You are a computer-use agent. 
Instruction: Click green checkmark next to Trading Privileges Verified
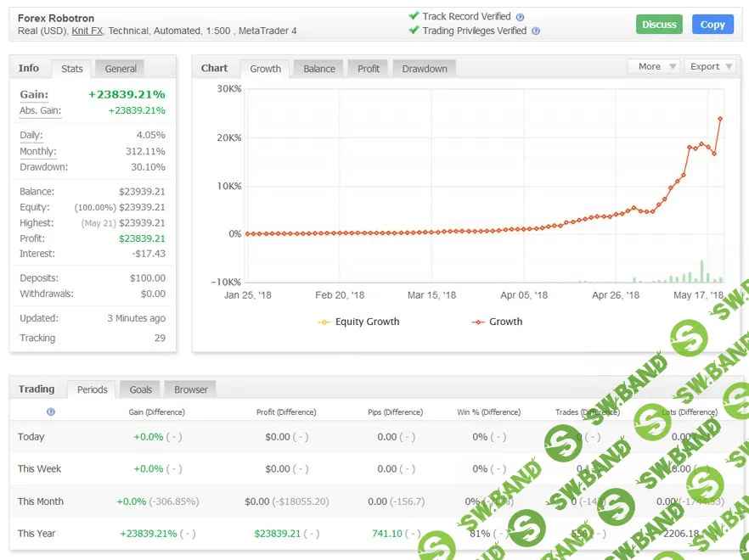pos(414,27)
